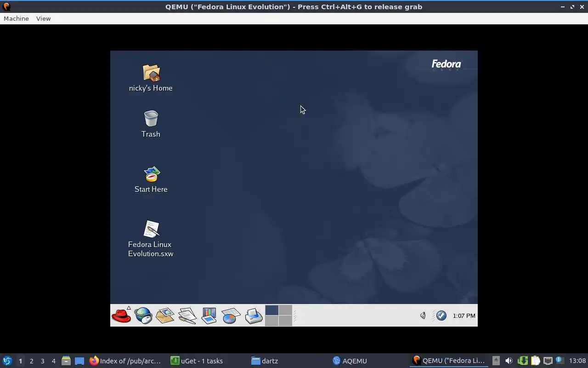Open the email envelope launcher
This screenshot has height=368, width=588.
click(165, 316)
